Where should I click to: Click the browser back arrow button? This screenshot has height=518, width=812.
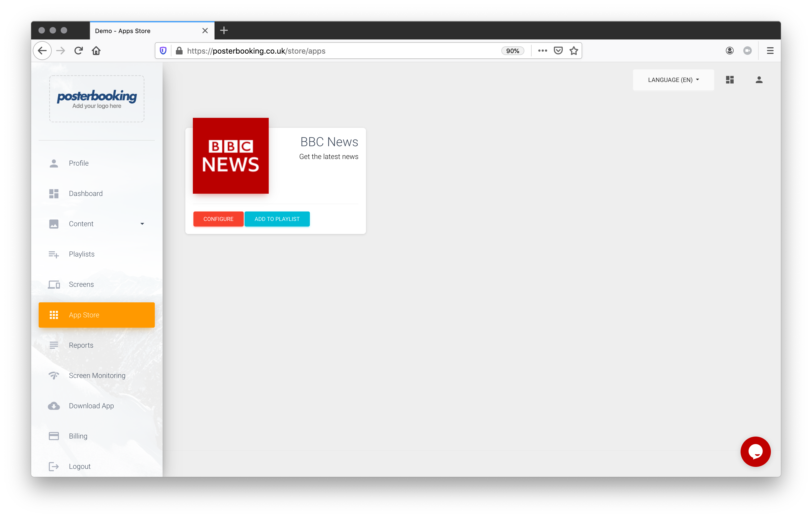(42, 51)
